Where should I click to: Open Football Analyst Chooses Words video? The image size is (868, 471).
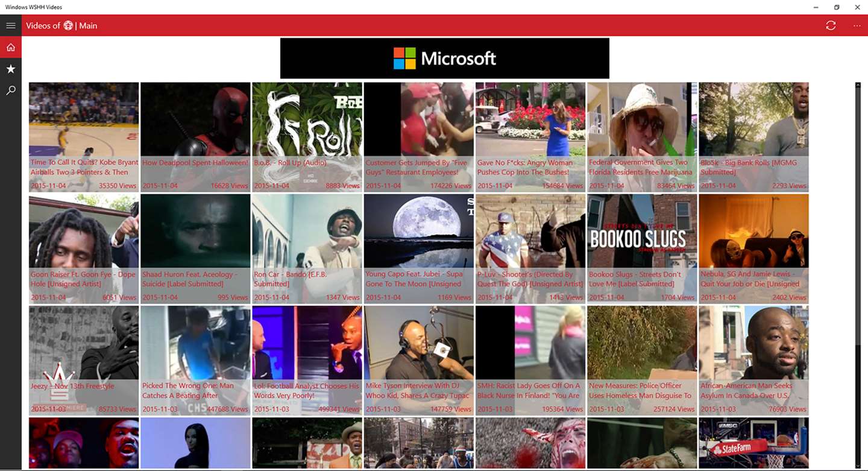[307, 360]
